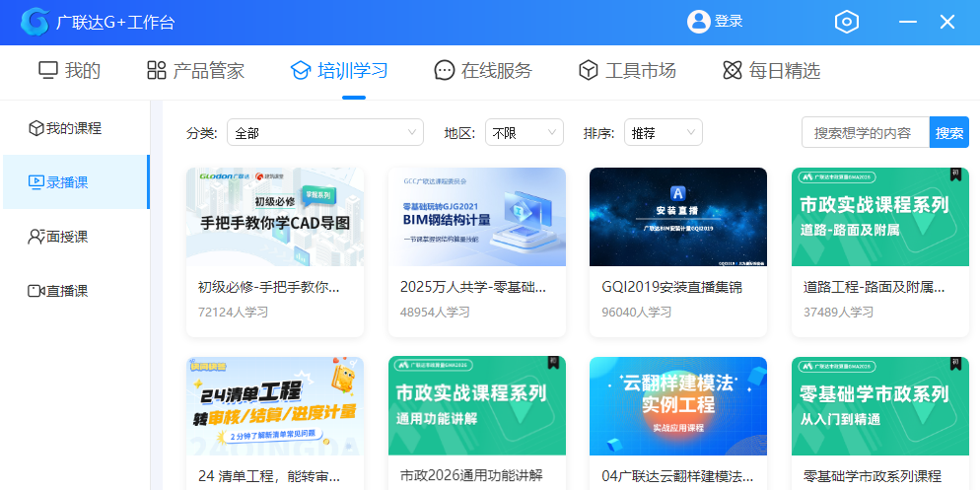This screenshot has width=980, height=490.
Task: Click the 广联达G+ logo icon
Action: (35, 22)
